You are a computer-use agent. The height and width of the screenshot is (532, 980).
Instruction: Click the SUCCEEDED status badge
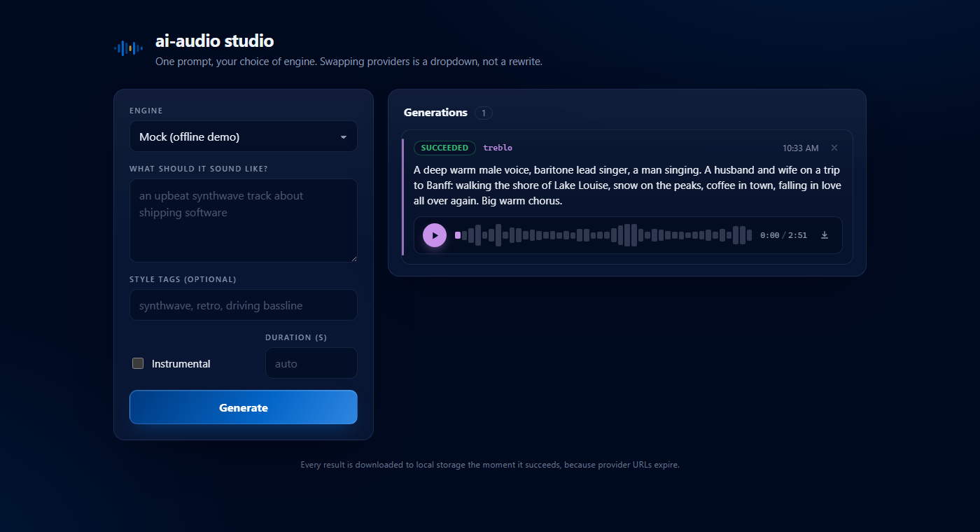444,148
